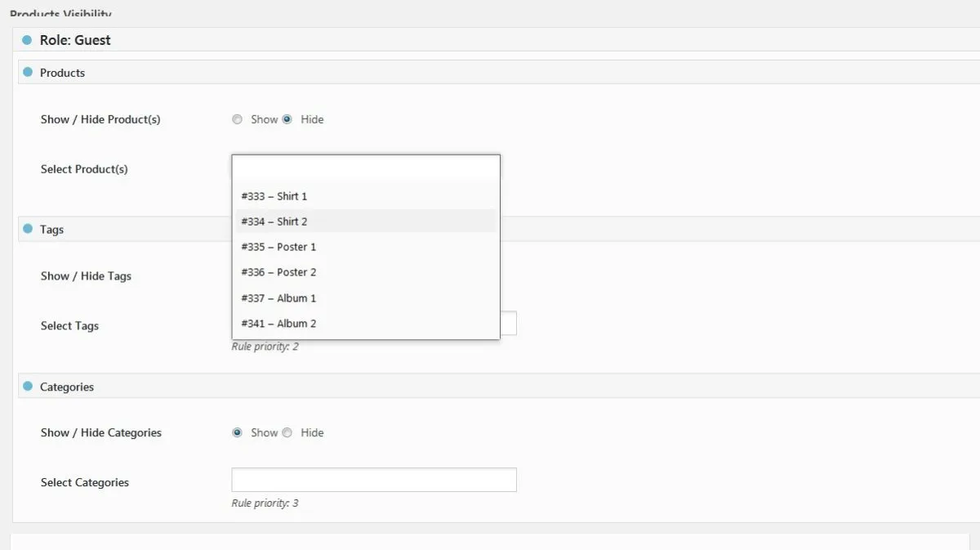The width and height of the screenshot is (980, 550).
Task: Click blue dot beside Products section
Action: coord(28,72)
